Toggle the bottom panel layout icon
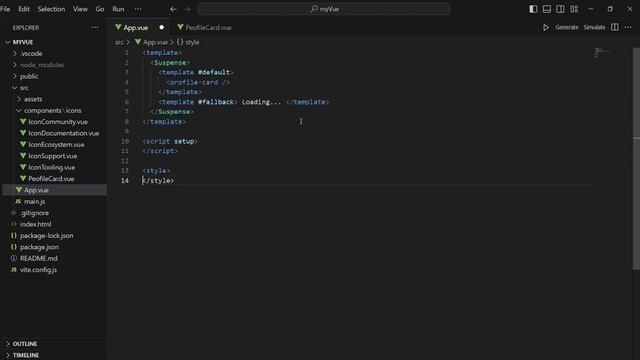Image resolution: width=640 pixels, height=360 pixels. pos(547,9)
